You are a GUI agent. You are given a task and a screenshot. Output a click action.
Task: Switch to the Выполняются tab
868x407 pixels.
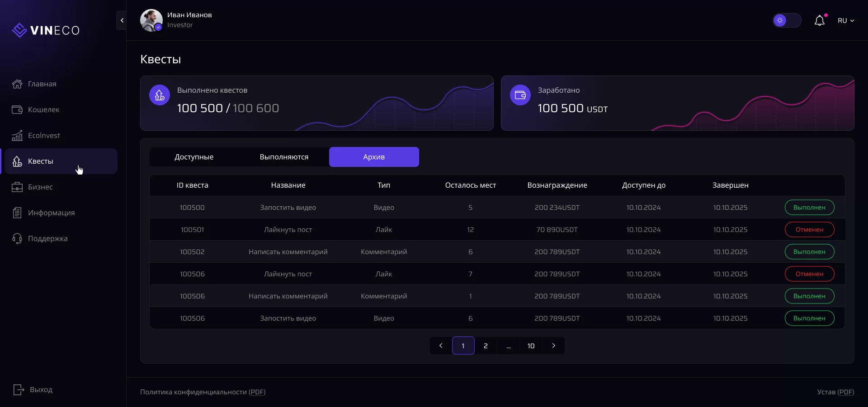point(284,157)
